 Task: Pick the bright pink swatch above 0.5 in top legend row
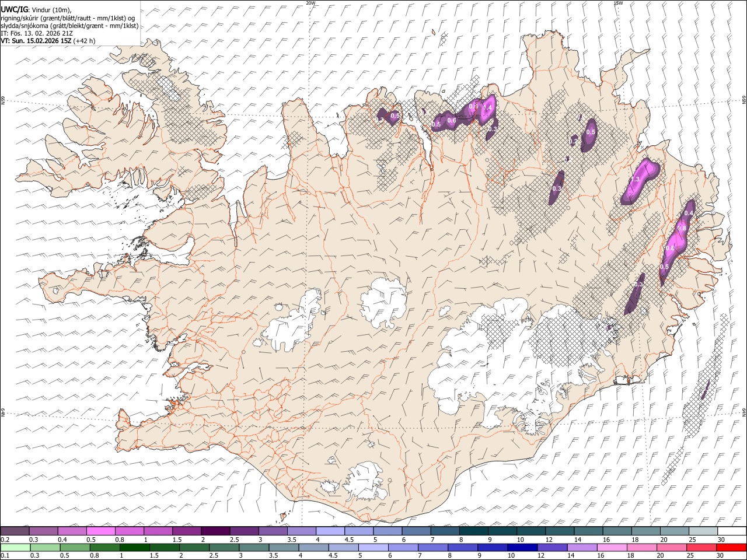click(100, 531)
